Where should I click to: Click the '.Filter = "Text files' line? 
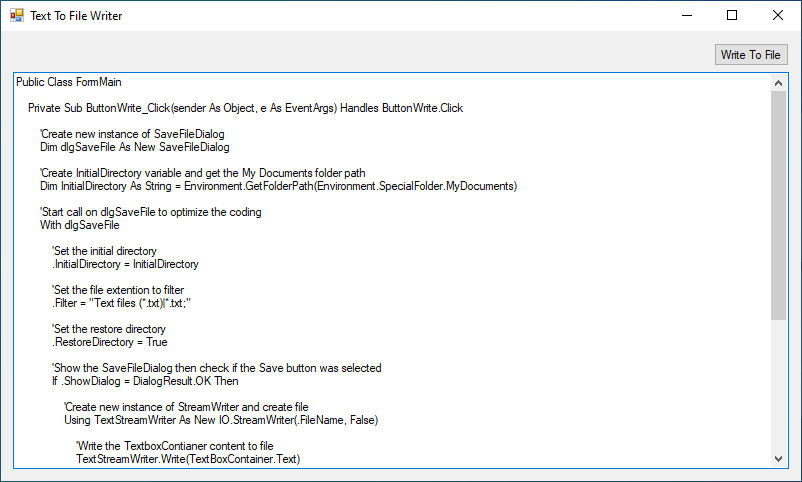click(x=121, y=303)
